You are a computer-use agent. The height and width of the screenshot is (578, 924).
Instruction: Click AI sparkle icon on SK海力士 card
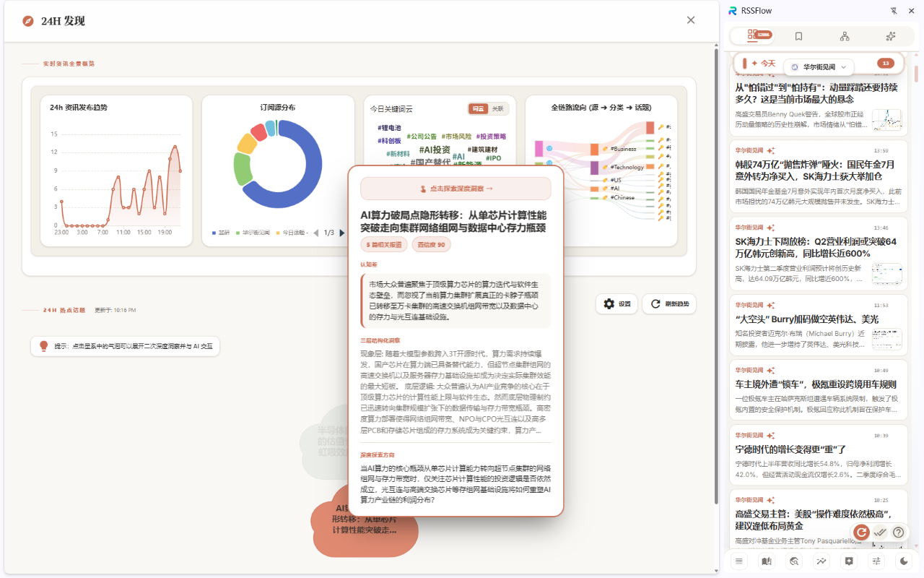click(x=771, y=228)
